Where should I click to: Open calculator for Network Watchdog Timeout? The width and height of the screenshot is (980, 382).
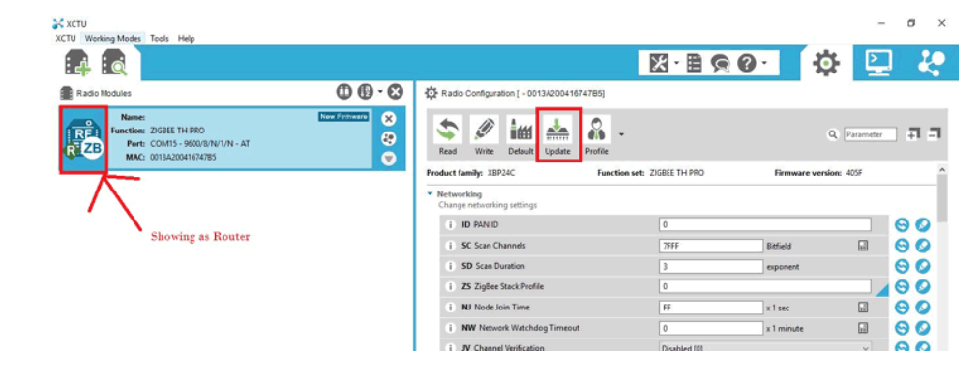pos(863,328)
